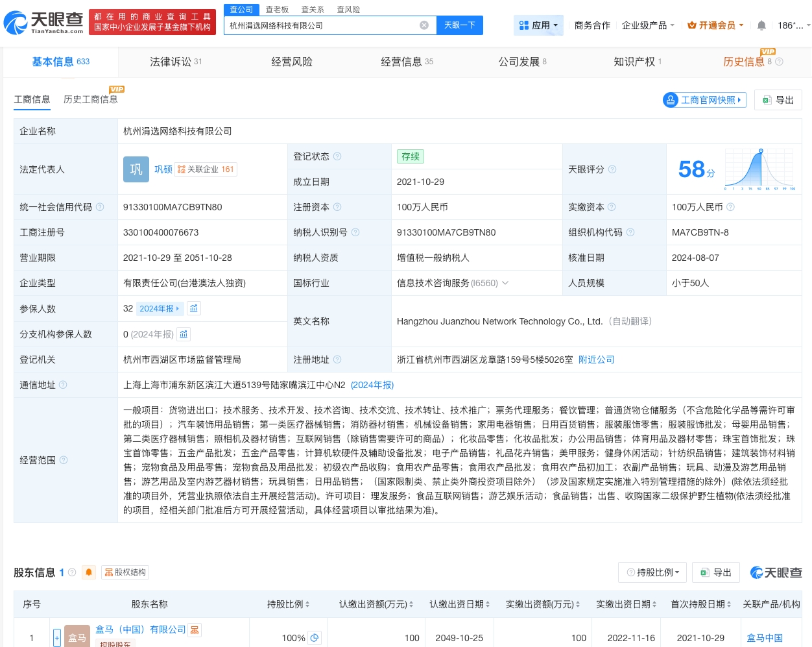Click help icon next to 通信地址
Viewport: 812px width, 647px height.
pos(63,385)
